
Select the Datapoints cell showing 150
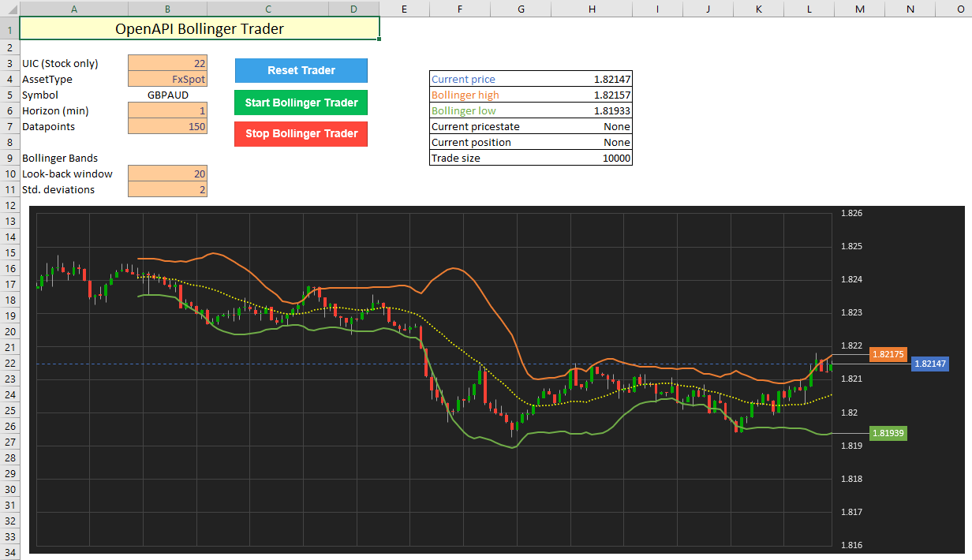click(x=167, y=126)
